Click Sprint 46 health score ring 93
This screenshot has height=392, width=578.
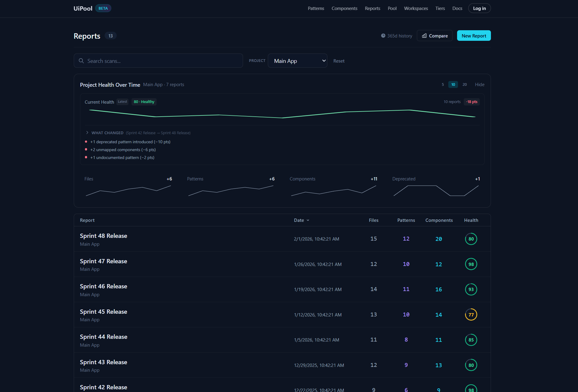point(471,290)
